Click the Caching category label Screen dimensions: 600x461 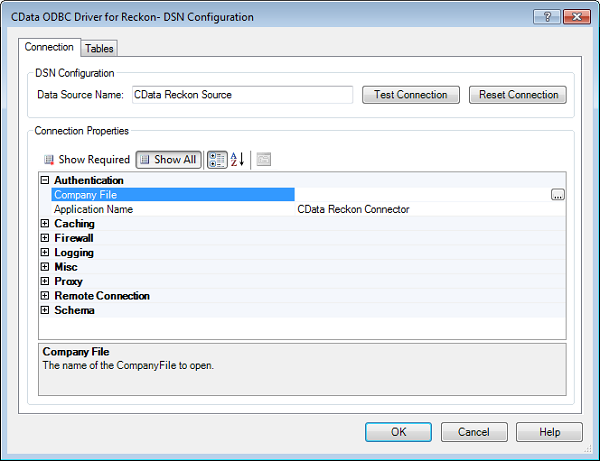74,223
